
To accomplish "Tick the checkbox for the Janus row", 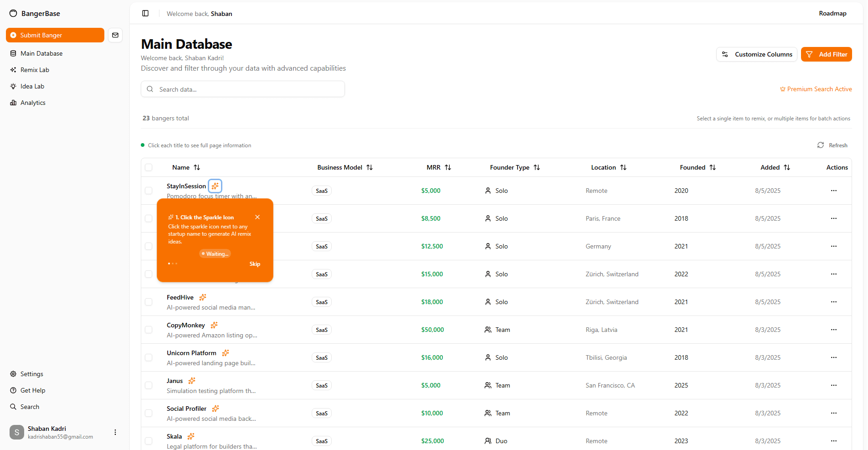I will (x=149, y=385).
